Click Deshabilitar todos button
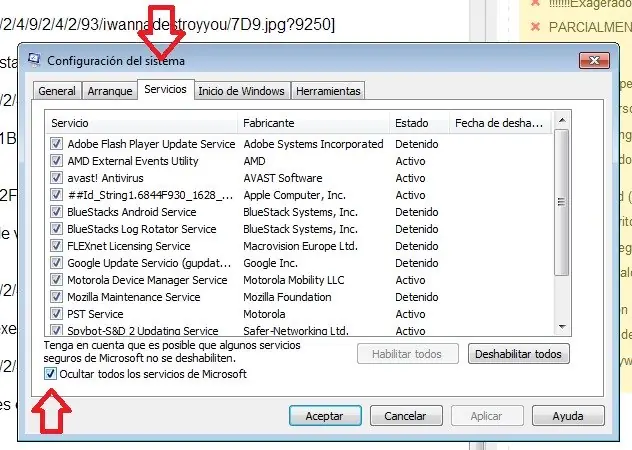 (x=518, y=354)
